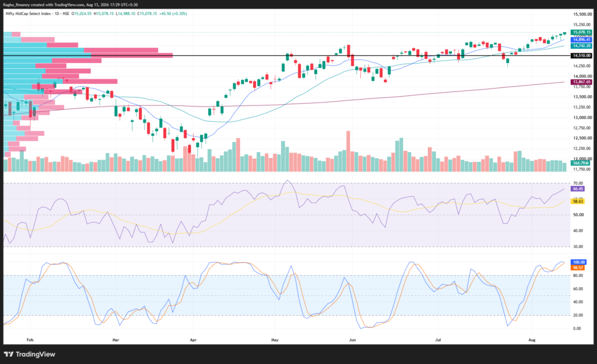Click the change value "+45.50 (+0.30%)"
The width and height of the screenshot is (597, 364).
click(173, 13)
